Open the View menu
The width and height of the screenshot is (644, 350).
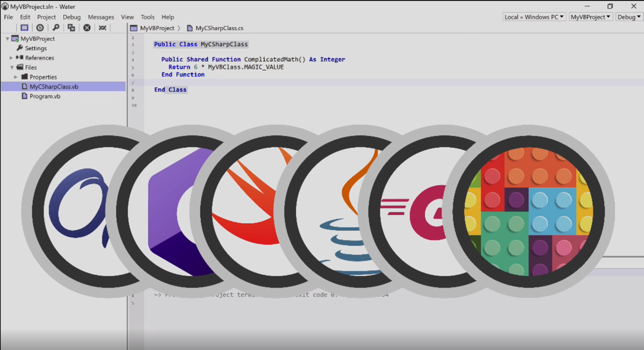[128, 17]
